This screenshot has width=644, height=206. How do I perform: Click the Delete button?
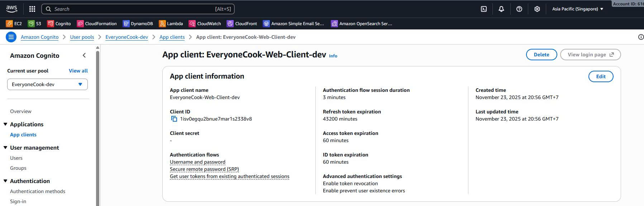[x=542, y=55]
